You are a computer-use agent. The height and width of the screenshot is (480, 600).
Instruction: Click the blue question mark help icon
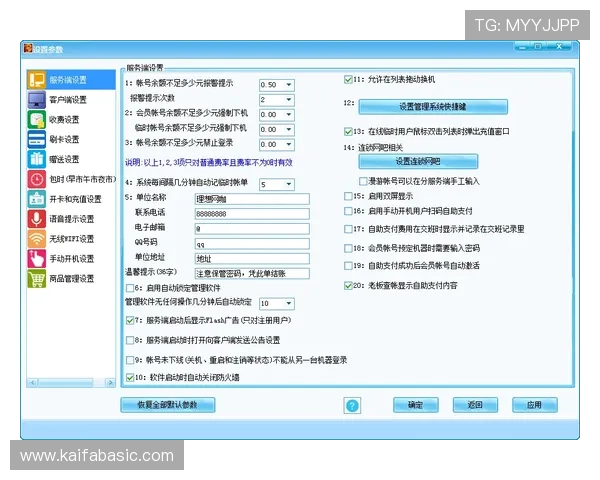pos(352,405)
